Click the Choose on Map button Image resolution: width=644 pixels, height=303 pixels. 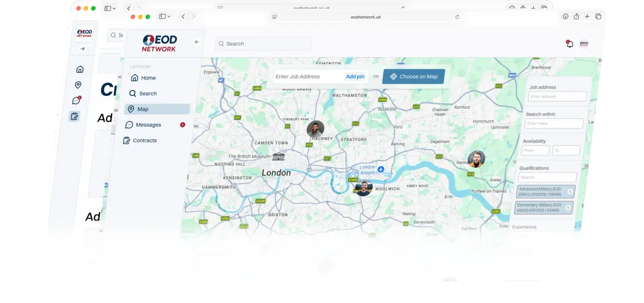pos(413,76)
